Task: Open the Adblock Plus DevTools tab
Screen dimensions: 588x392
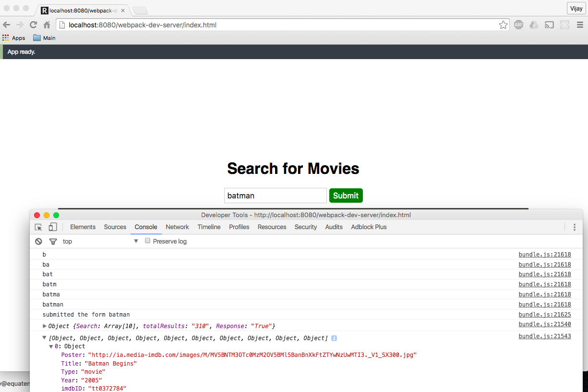Action: point(369,227)
